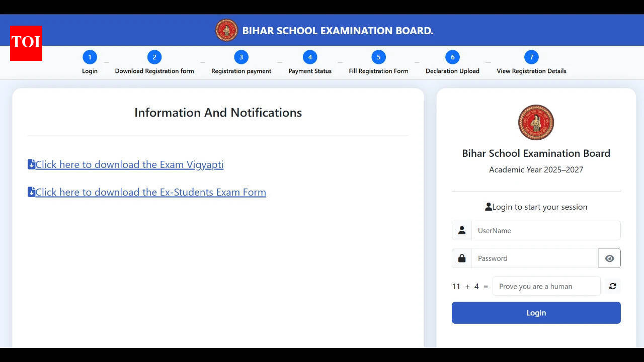The width and height of the screenshot is (644, 362).
Task: Click the download icon beside Ex-Students Exam Form
Action: tap(31, 192)
